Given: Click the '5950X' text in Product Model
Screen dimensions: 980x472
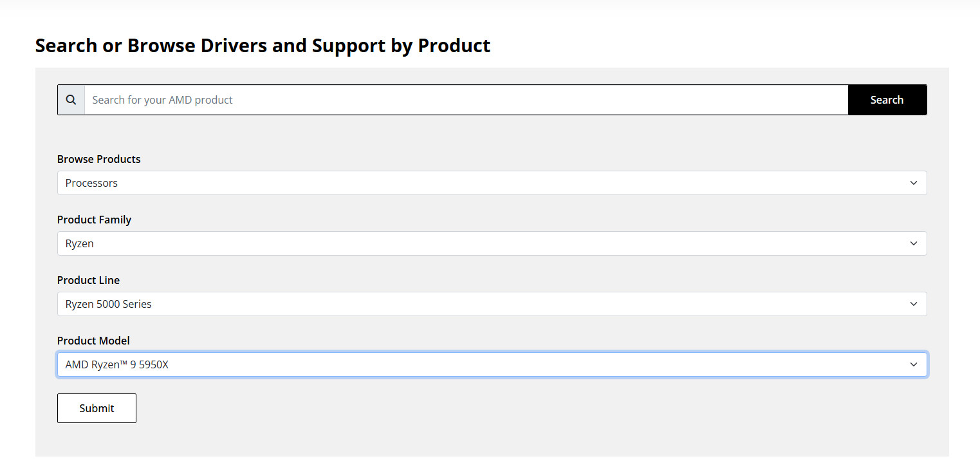Looking at the screenshot, I should tap(154, 364).
